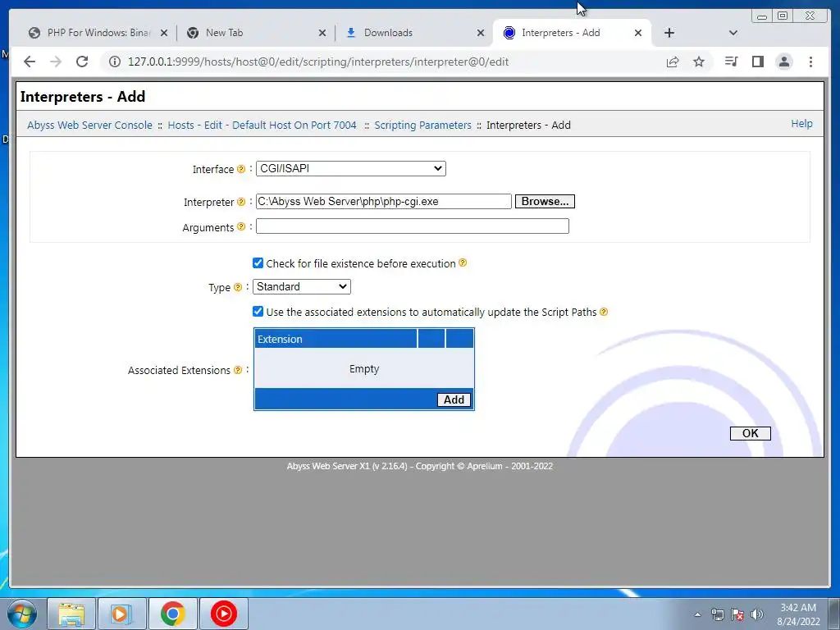Reload the page with refresh icon
The image size is (840, 630).
pyautogui.click(x=82, y=62)
